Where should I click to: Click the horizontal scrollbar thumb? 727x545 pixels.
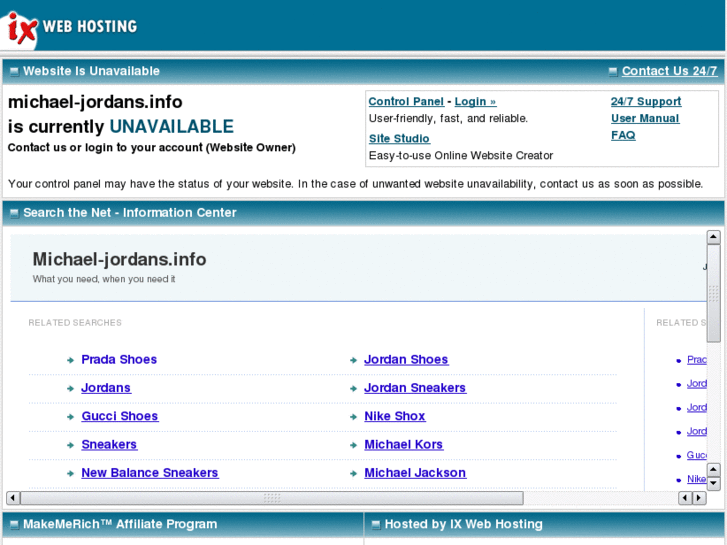[272, 498]
